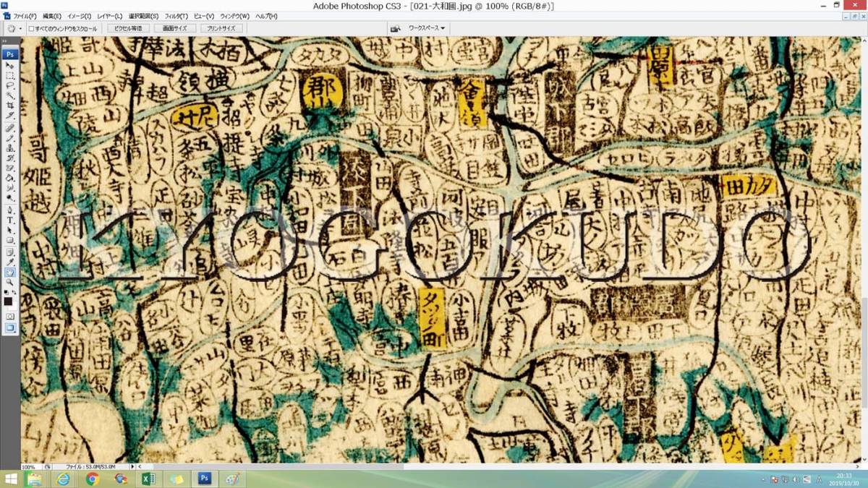The height and width of the screenshot is (488, 868).
Task: Change the screen mode button
Action: point(10,328)
